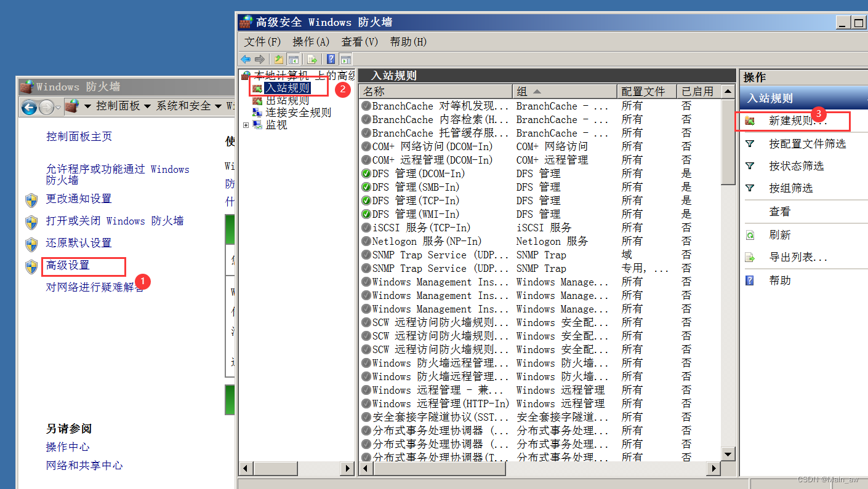Click the left arrow of the console tree horizontal scrollbar

(x=246, y=469)
